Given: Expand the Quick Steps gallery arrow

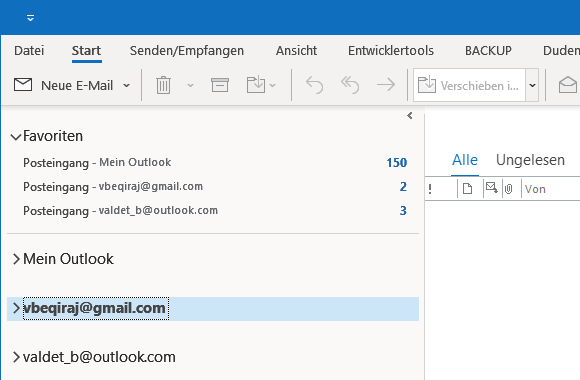Looking at the screenshot, I should click(532, 85).
